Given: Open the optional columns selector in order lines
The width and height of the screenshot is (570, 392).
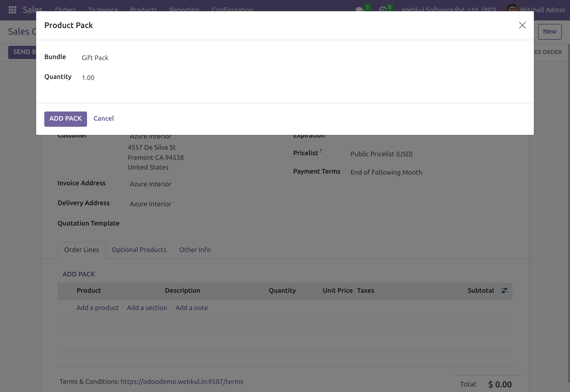Looking at the screenshot, I should click(x=504, y=290).
